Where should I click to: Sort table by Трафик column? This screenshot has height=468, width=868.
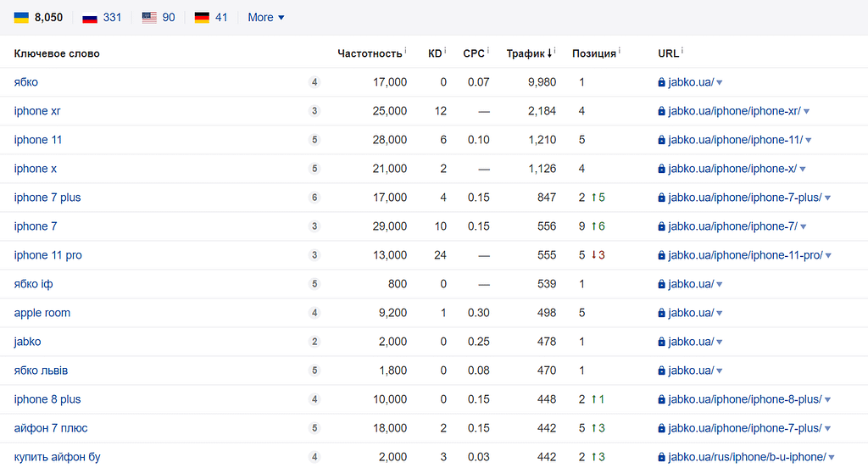[529, 53]
